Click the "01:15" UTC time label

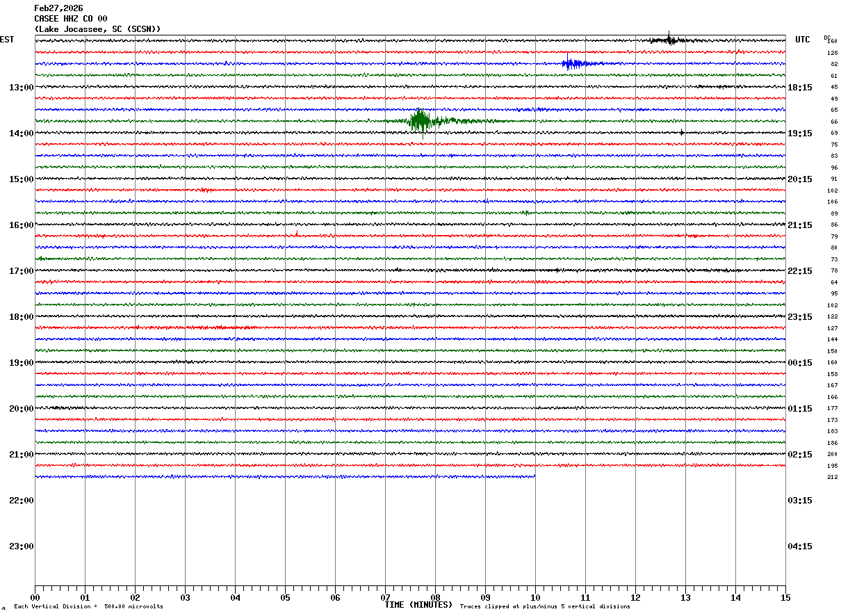click(x=800, y=408)
